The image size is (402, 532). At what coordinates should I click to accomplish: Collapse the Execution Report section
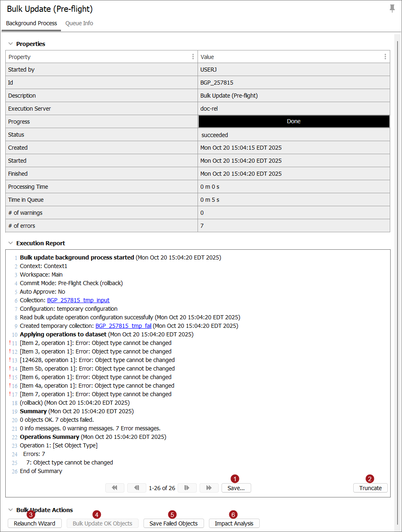click(11, 243)
